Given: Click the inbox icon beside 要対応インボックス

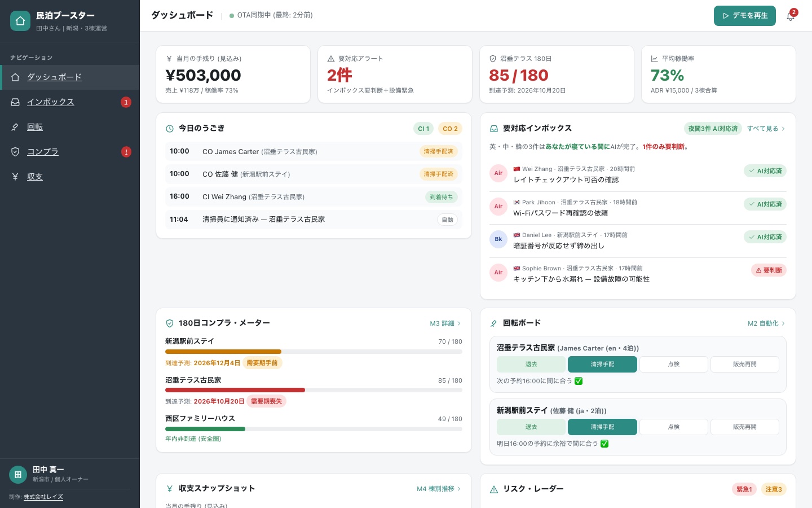Looking at the screenshot, I should (494, 129).
